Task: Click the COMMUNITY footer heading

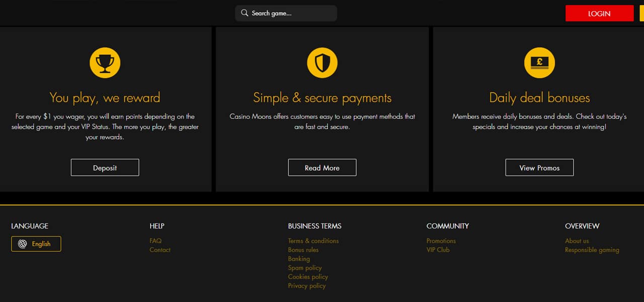Action: tap(448, 226)
